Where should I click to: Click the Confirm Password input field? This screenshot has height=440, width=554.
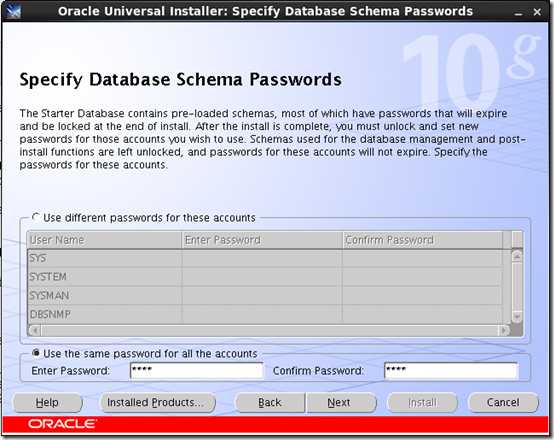click(451, 371)
